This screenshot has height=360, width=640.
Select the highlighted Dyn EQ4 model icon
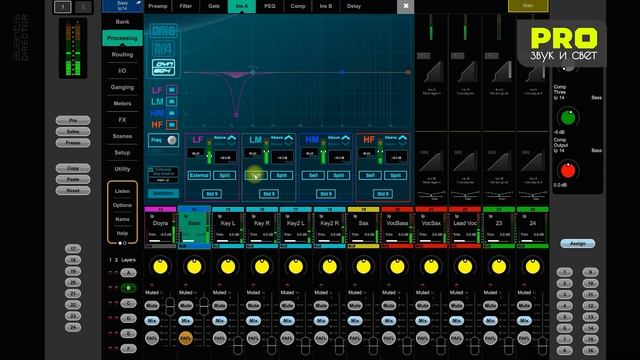163,67
